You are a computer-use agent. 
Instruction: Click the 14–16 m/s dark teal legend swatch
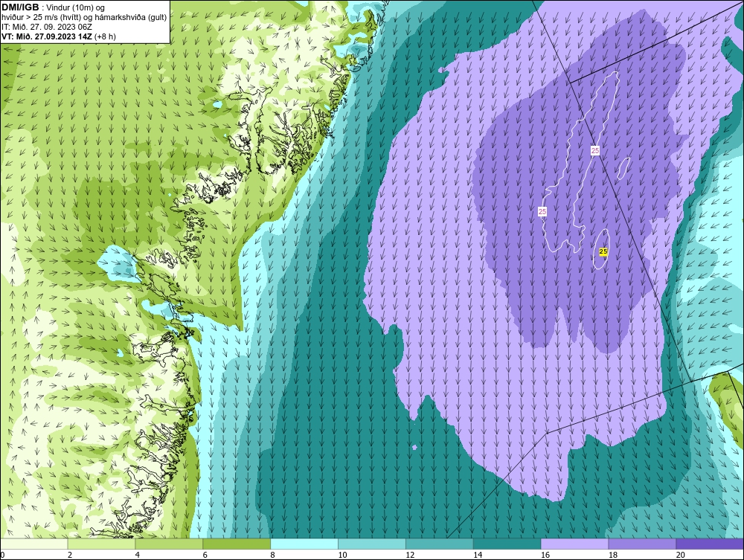(x=507, y=544)
